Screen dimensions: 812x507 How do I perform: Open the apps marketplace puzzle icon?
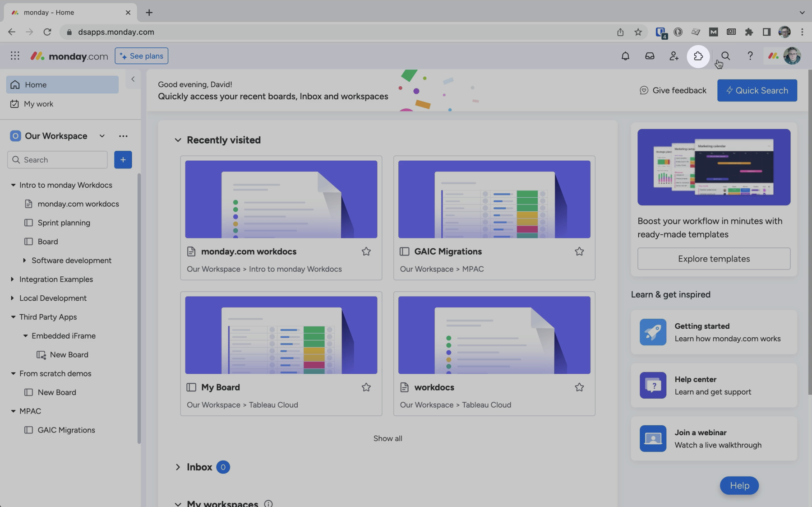[x=698, y=56]
